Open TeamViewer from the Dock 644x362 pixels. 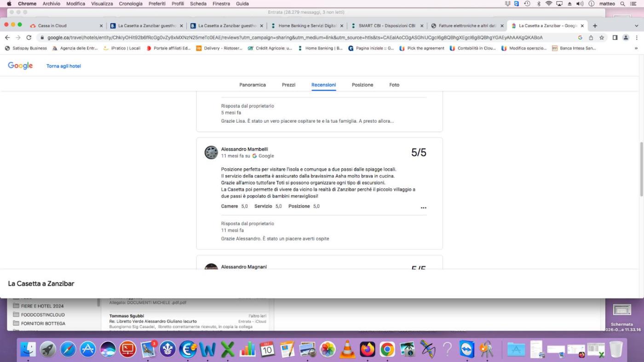[x=467, y=350]
